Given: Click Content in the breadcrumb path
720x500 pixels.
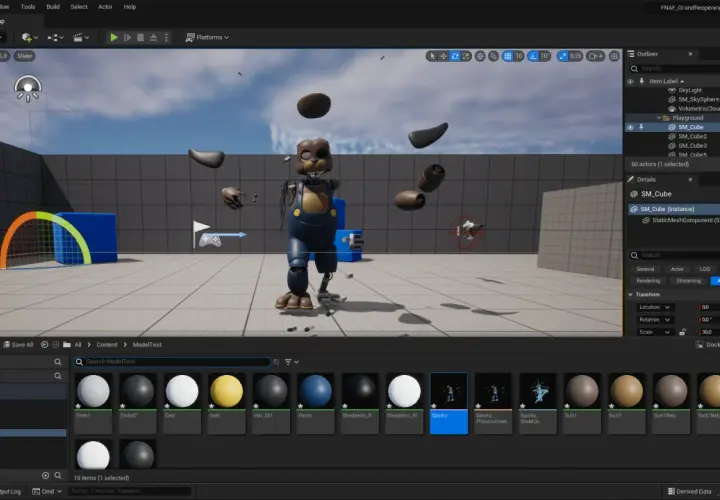Looking at the screenshot, I should (107, 345).
